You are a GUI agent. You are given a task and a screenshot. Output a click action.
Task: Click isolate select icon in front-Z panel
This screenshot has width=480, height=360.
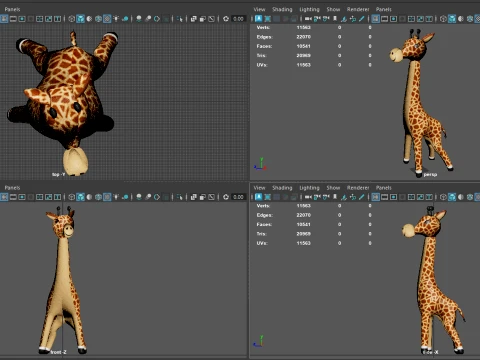pyautogui.click(x=180, y=197)
